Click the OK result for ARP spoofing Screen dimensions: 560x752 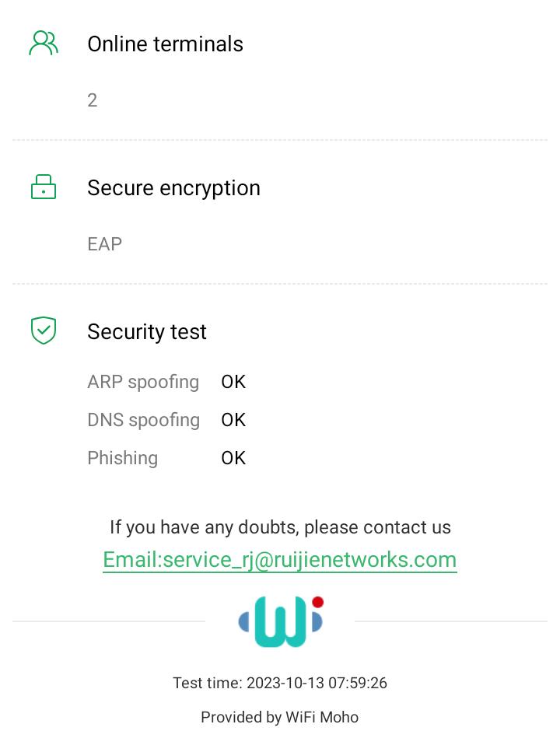(x=233, y=382)
